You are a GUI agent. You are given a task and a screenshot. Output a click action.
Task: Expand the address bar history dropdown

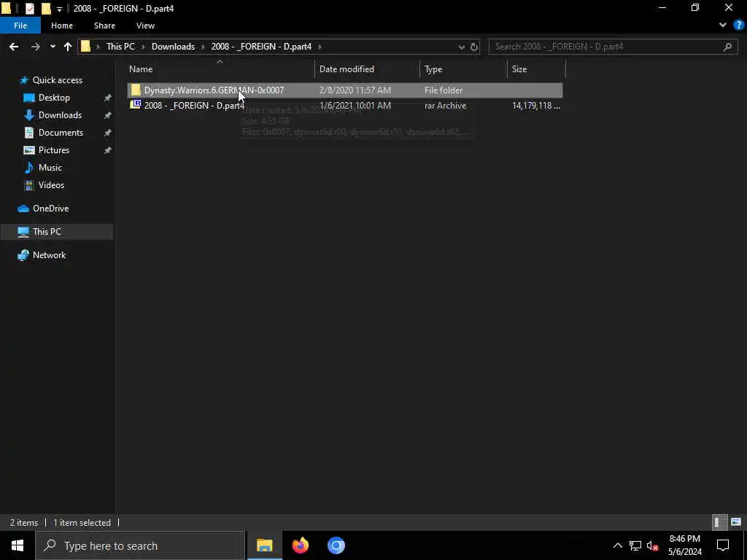[461, 47]
